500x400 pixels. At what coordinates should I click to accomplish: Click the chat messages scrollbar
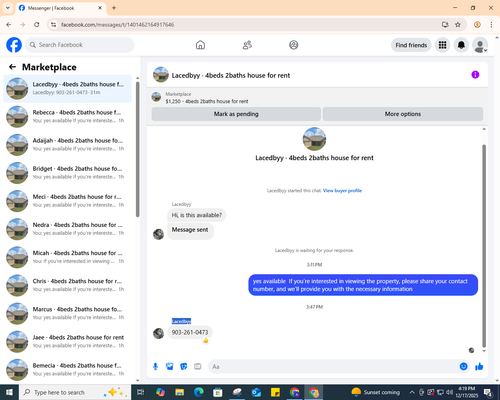point(484,246)
